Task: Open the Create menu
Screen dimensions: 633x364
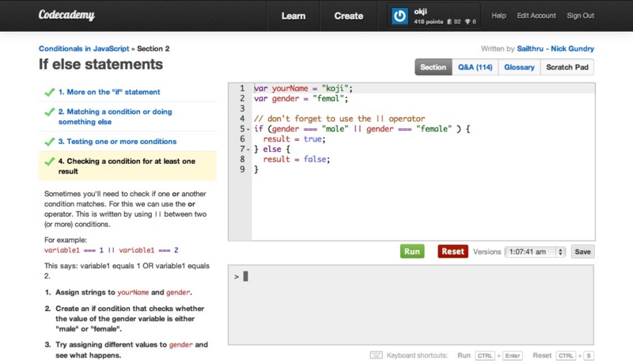Action: 349,16
